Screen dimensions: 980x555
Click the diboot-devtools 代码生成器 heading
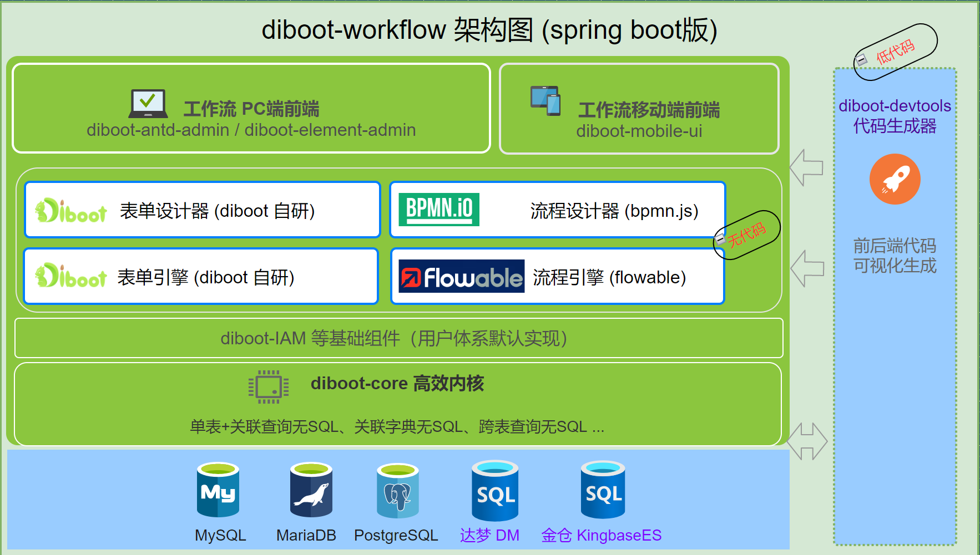[895, 116]
